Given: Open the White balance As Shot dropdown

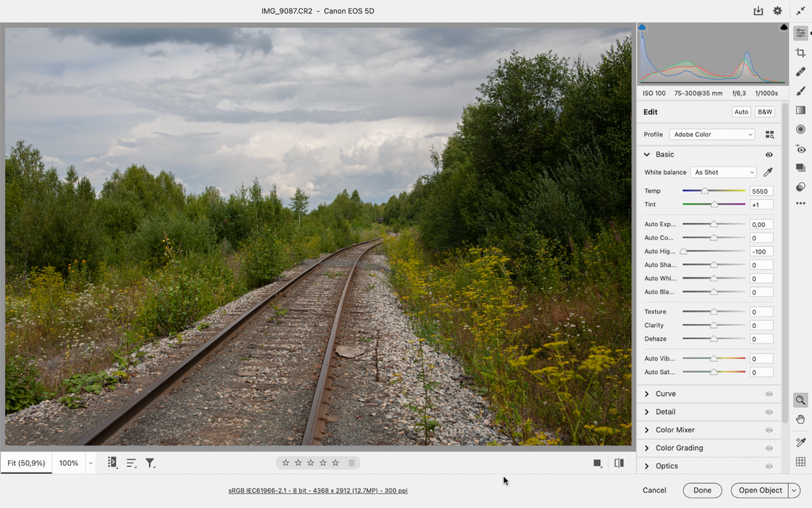Looking at the screenshot, I should tap(723, 172).
